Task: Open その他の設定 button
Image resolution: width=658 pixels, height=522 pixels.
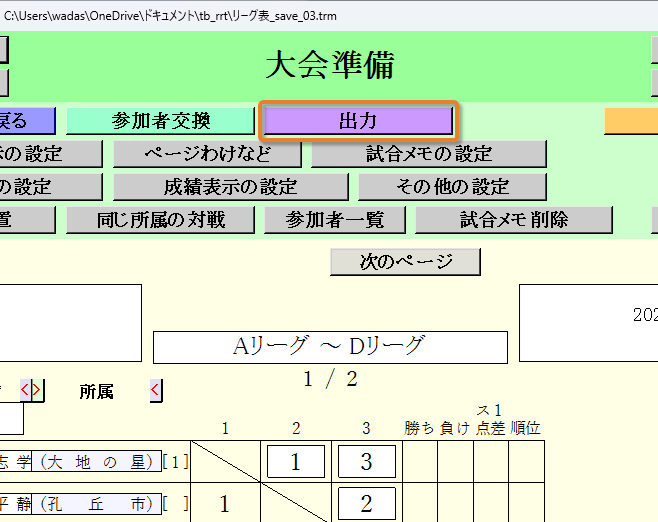Action: pyautogui.click(x=452, y=187)
